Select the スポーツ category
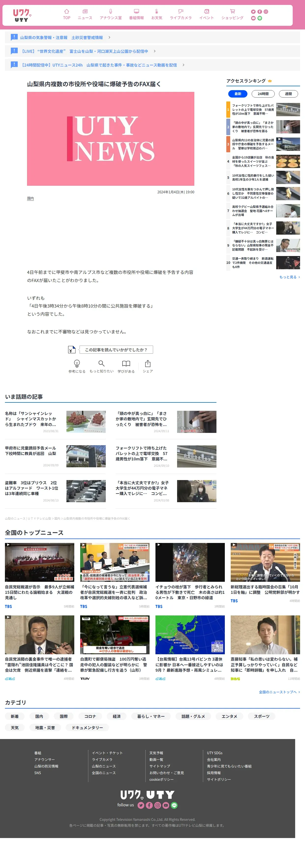Viewport: 305px width, 868px height. coord(262,716)
